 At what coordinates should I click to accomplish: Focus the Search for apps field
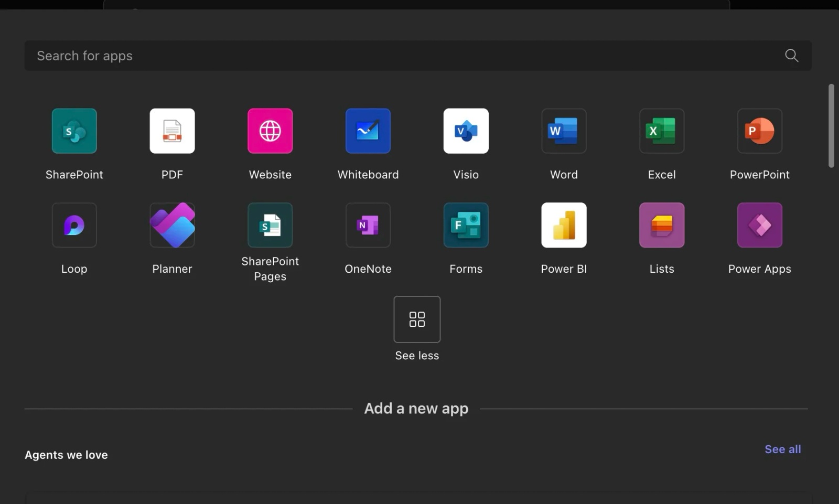[418, 56]
